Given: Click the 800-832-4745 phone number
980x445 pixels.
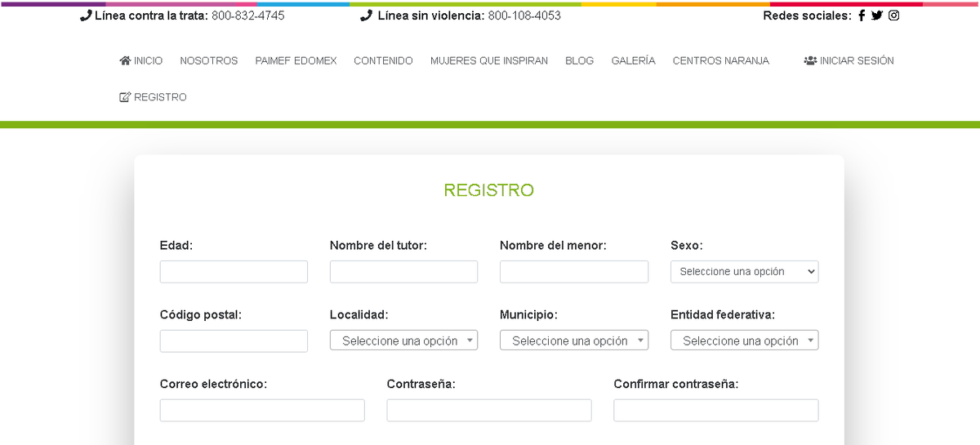Looking at the screenshot, I should click(248, 16).
